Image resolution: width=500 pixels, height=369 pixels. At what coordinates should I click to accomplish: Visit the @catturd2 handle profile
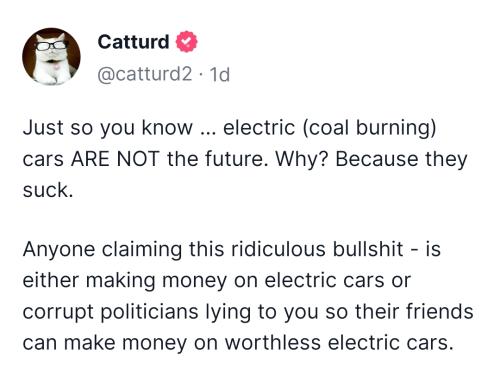pyautogui.click(x=145, y=74)
